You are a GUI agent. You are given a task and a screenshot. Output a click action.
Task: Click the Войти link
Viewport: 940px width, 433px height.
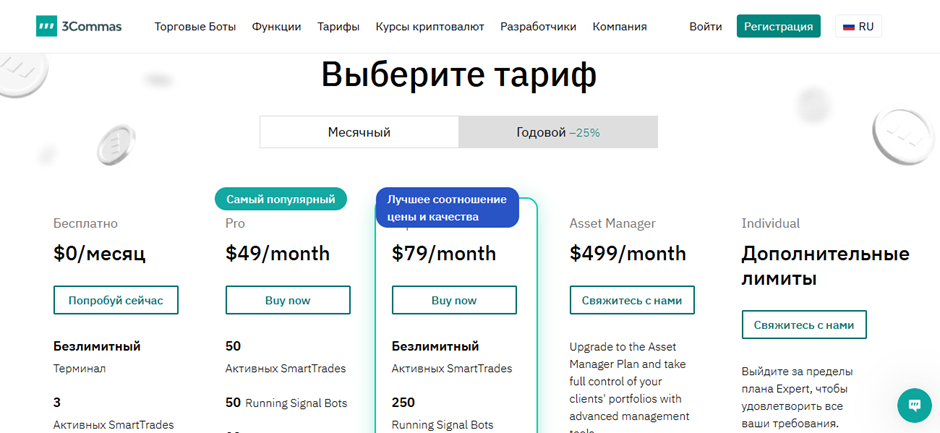coord(706,26)
